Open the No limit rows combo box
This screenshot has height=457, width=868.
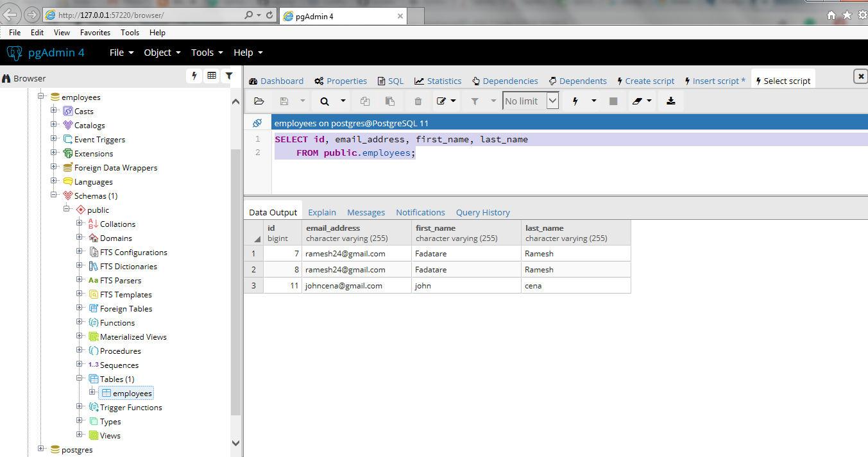click(531, 101)
